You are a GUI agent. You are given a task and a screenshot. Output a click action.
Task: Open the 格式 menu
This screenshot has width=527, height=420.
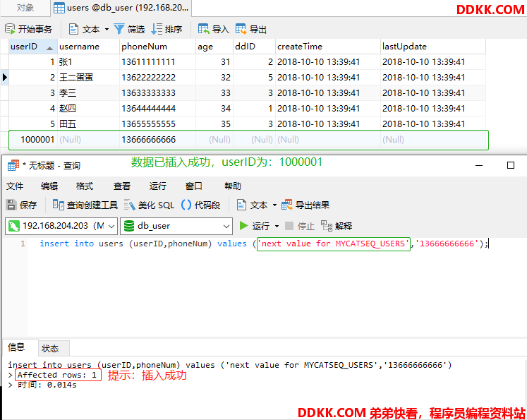pos(85,186)
